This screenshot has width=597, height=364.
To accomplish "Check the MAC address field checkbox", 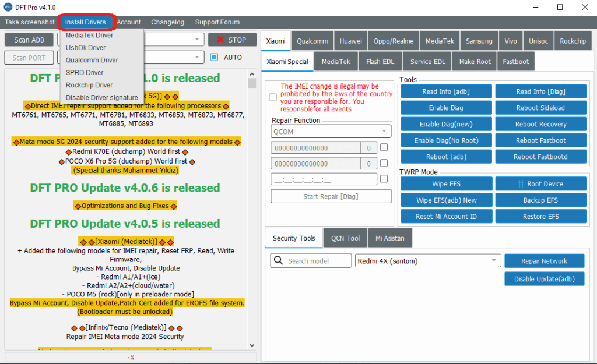I will click(x=384, y=179).
